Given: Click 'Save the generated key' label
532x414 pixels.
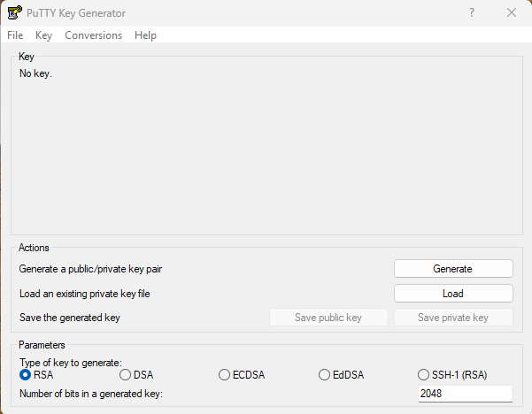Looking at the screenshot, I should pyautogui.click(x=70, y=318).
